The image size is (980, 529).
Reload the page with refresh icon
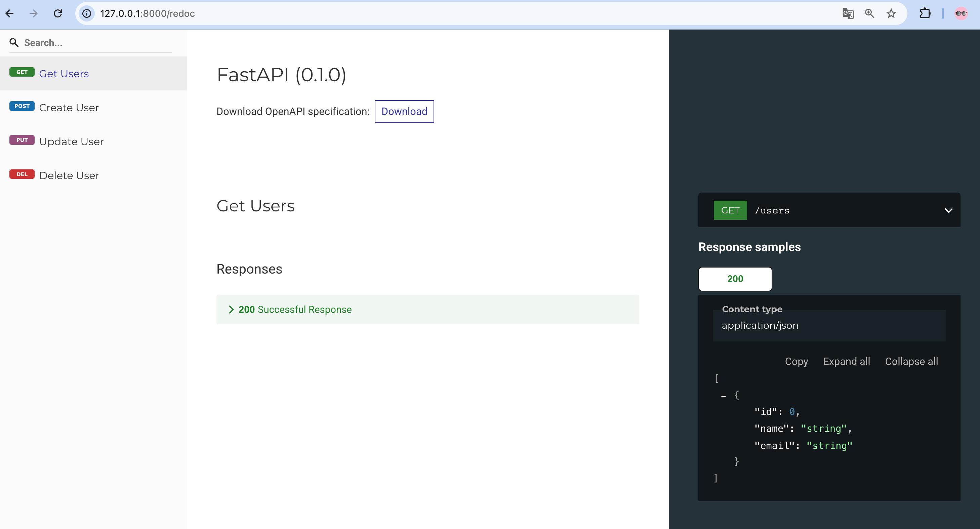coord(58,14)
